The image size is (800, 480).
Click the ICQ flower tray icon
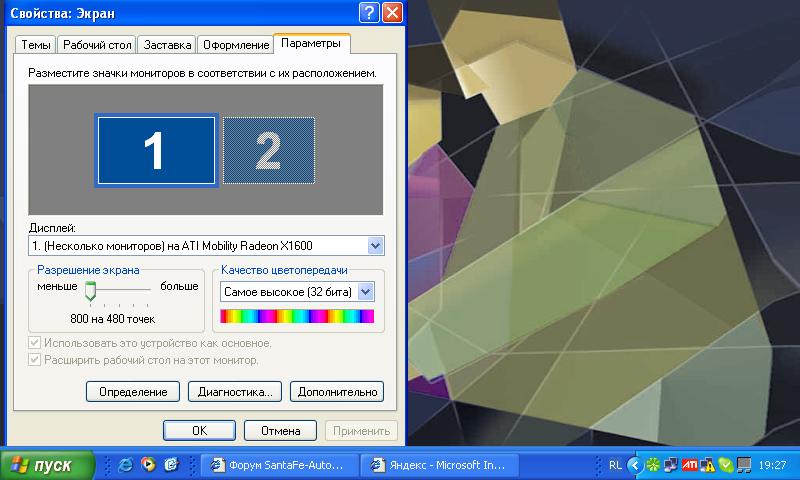[653, 465]
